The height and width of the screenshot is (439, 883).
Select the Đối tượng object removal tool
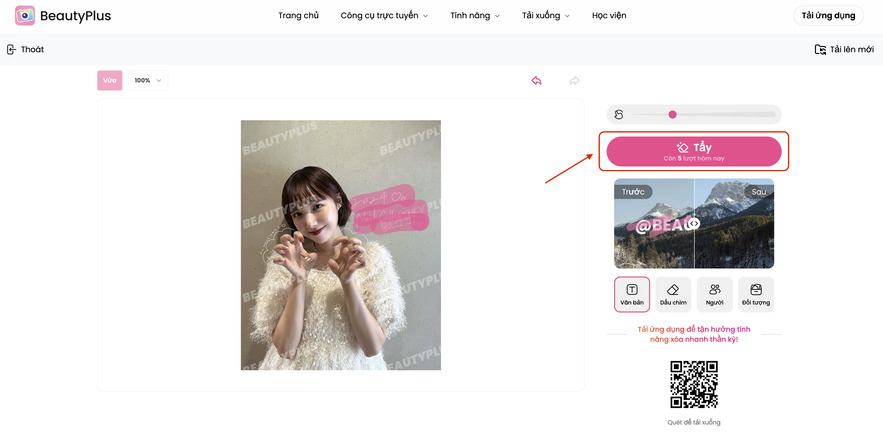[x=756, y=294]
